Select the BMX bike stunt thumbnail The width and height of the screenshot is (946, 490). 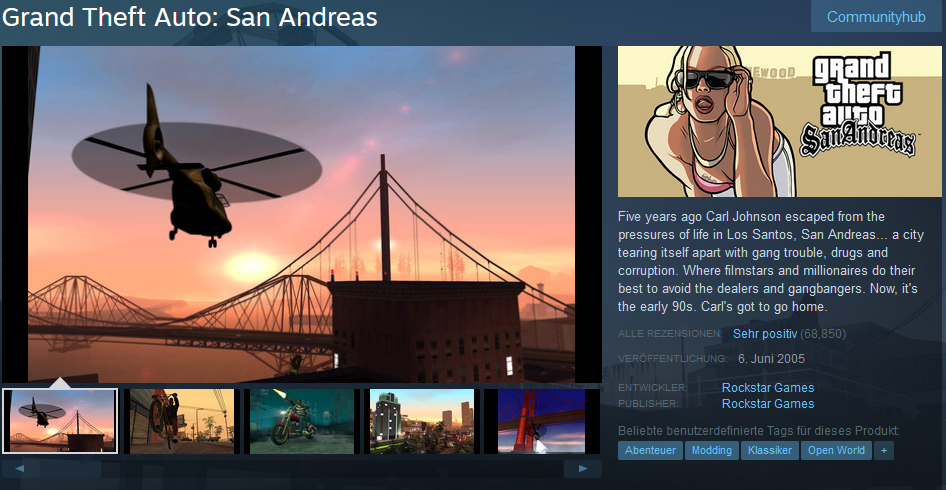pos(182,421)
